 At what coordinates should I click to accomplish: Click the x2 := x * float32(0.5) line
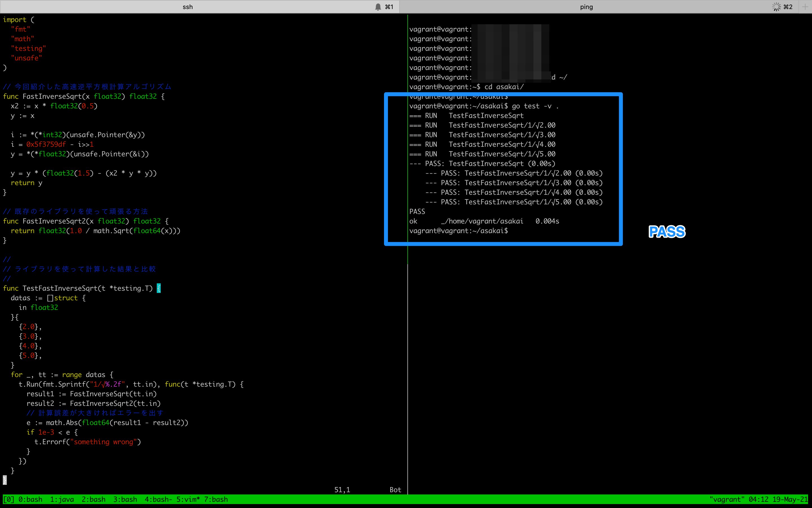pos(54,106)
